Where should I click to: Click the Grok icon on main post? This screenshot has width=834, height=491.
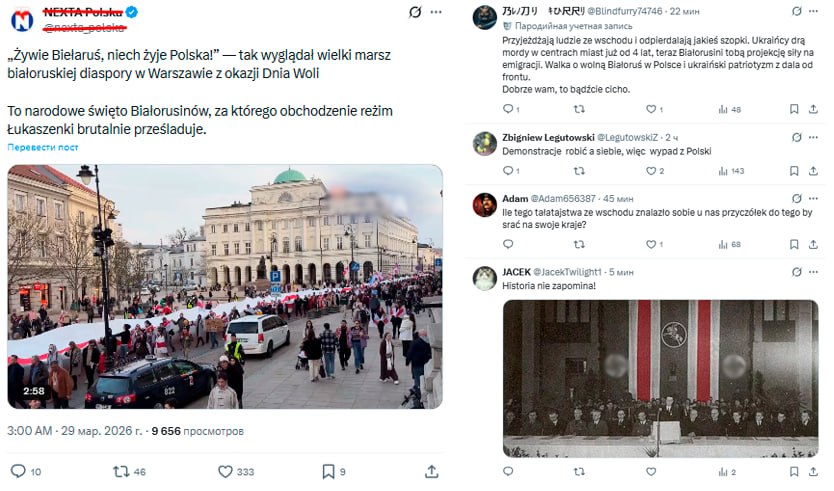415,12
